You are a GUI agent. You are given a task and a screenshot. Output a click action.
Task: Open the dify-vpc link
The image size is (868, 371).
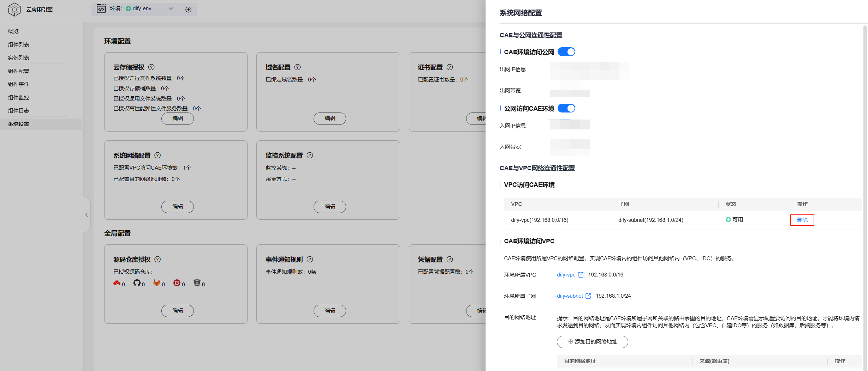click(x=566, y=275)
